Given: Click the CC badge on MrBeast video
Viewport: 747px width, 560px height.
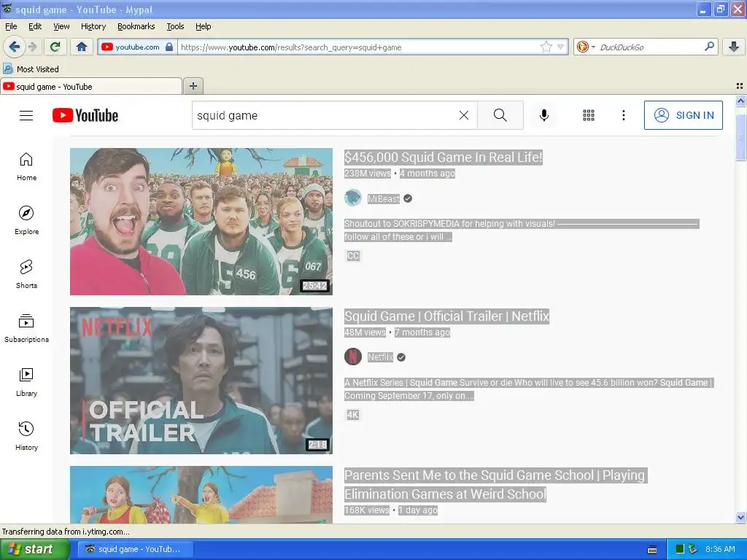Looking at the screenshot, I should [353, 256].
